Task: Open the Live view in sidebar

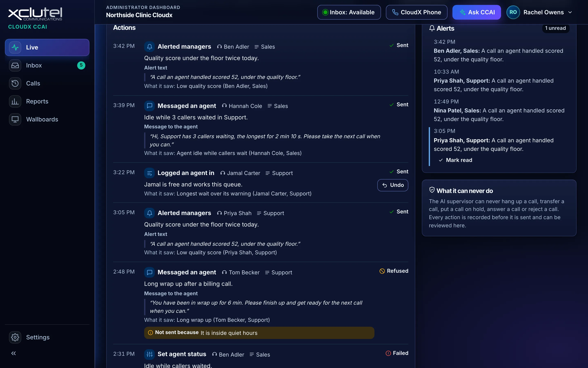Action: (47, 47)
